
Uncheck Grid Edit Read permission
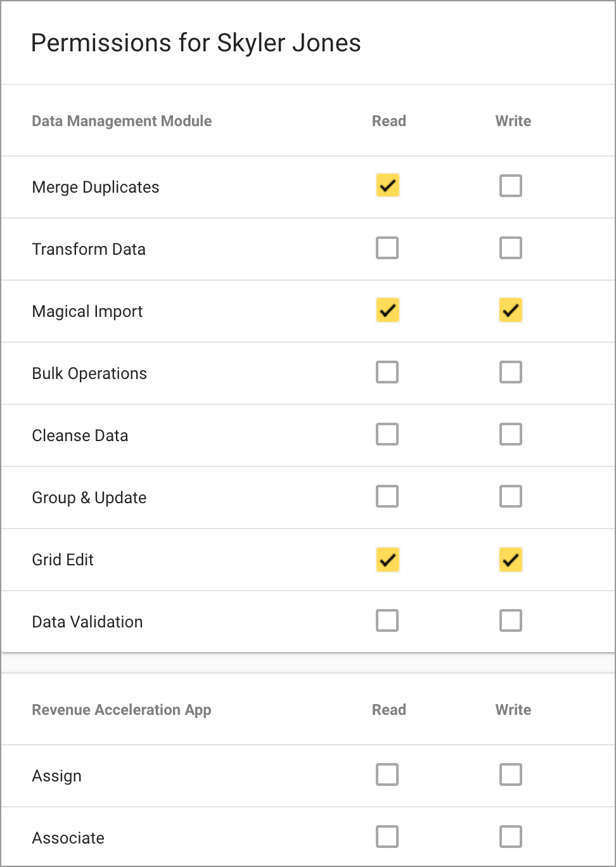pyautogui.click(x=387, y=560)
